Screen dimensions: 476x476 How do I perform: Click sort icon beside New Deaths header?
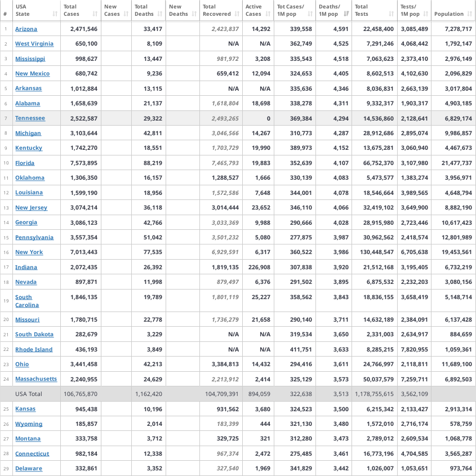pos(194,14)
